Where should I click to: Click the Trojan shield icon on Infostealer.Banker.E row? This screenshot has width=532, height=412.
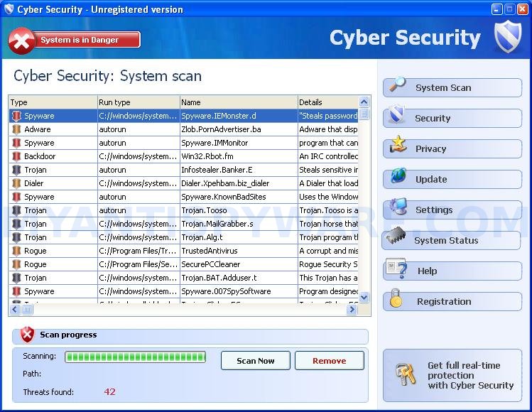[x=16, y=170]
